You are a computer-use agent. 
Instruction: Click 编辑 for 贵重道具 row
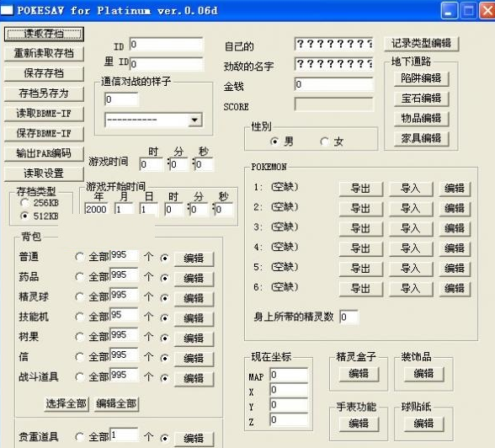coord(194,439)
